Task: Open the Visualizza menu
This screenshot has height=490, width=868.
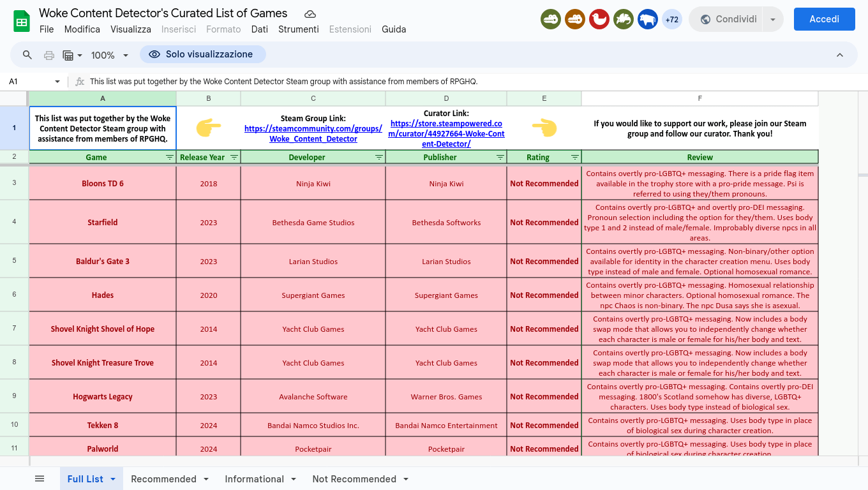Action: pos(131,29)
